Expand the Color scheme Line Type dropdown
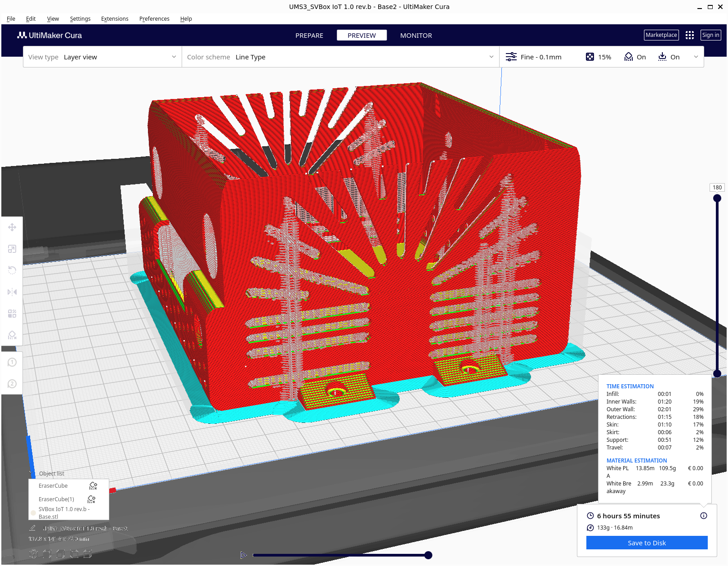 point(340,57)
